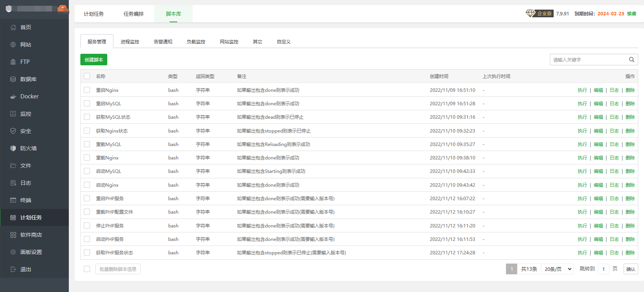
Task: Click the 批量删除脚本信息 button
Action: tap(118, 269)
